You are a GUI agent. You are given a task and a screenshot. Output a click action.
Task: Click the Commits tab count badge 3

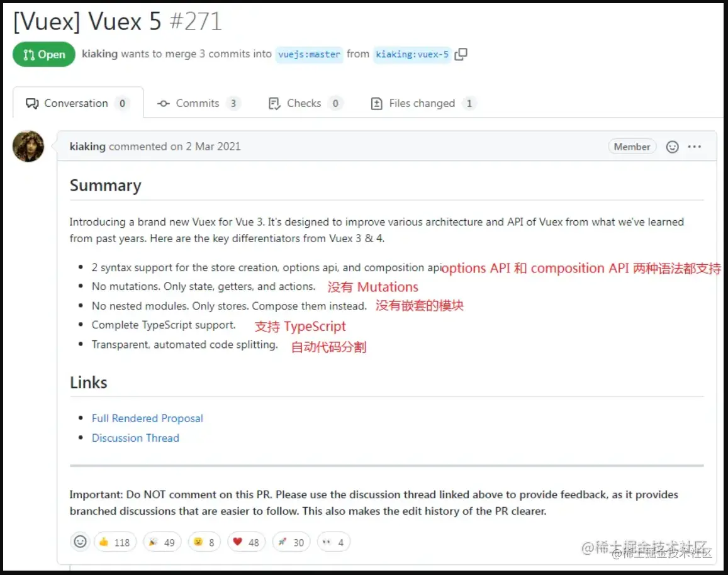click(x=233, y=104)
